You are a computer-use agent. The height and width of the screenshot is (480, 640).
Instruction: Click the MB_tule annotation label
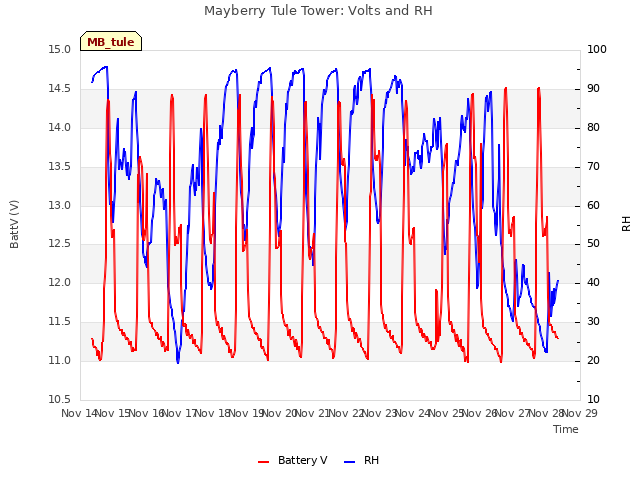pyautogui.click(x=111, y=42)
